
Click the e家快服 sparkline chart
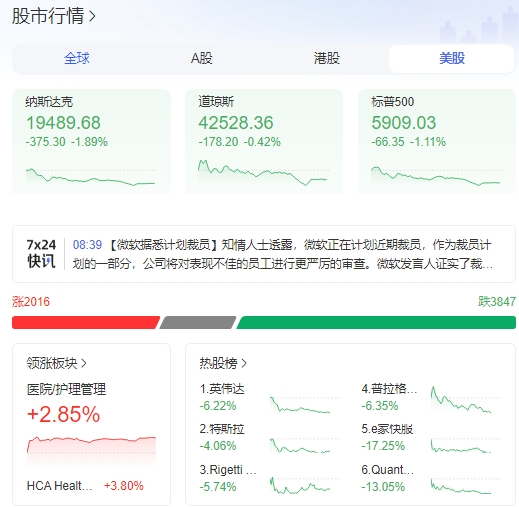click(x=466, y=446)
